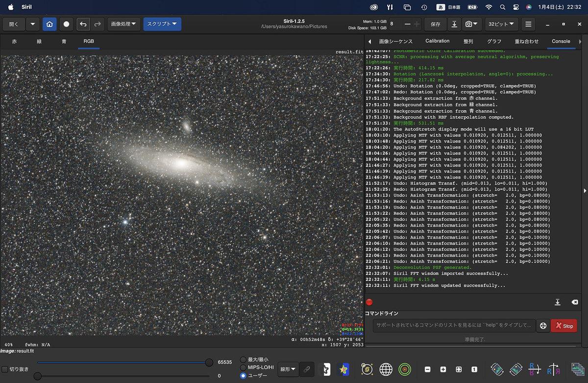Click the red record-script circle in the console
Screen dimensions: 588x383
[x=369, y=302]
